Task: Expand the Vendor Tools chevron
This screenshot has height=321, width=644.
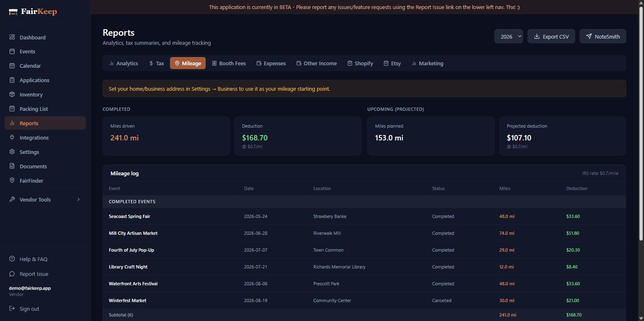Action: point(78,199)
